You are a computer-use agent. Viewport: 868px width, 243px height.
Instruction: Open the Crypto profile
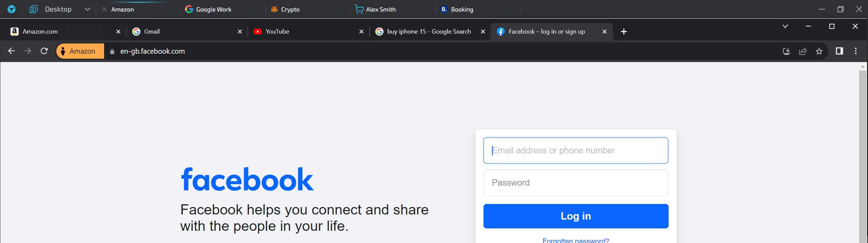pos(290,10)
